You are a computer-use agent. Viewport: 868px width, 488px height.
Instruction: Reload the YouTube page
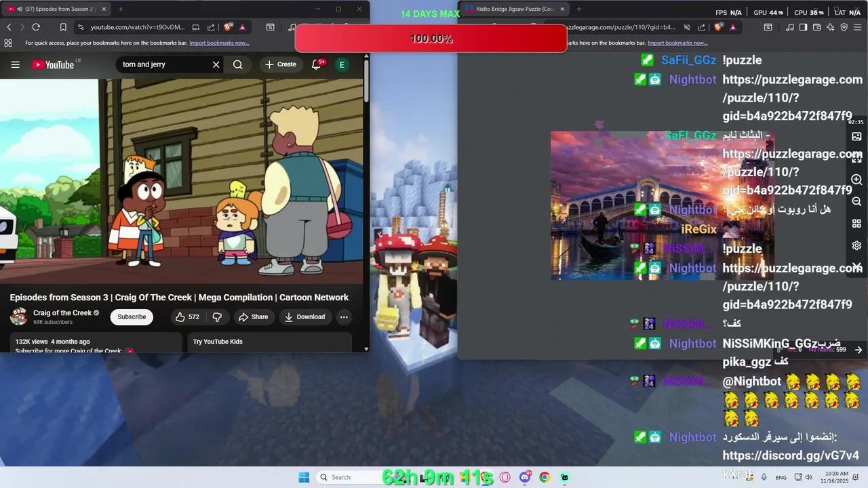click(36, 27)
